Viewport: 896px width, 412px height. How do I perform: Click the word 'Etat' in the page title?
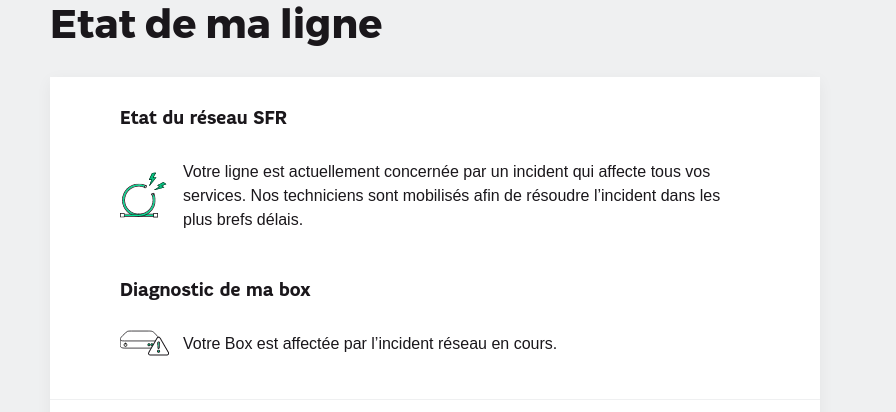pos(93,25)
